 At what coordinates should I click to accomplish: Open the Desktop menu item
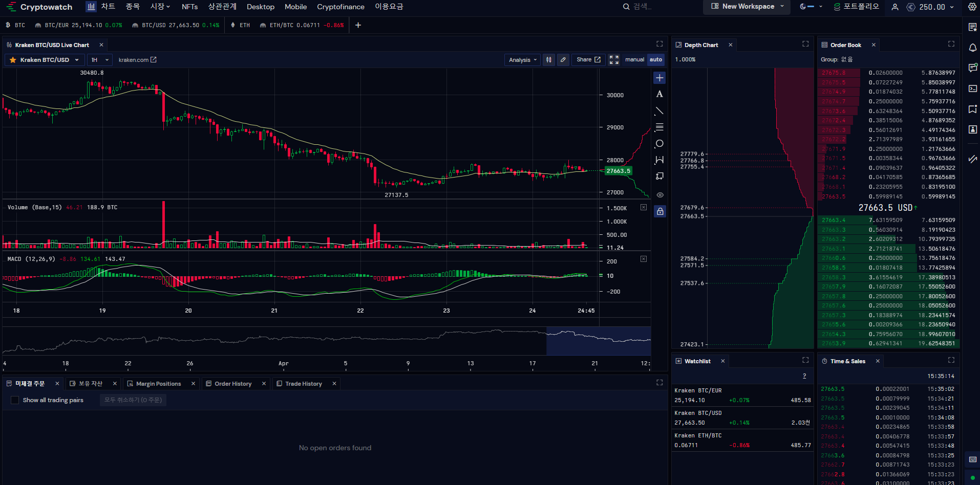click(x=261, y=7)
